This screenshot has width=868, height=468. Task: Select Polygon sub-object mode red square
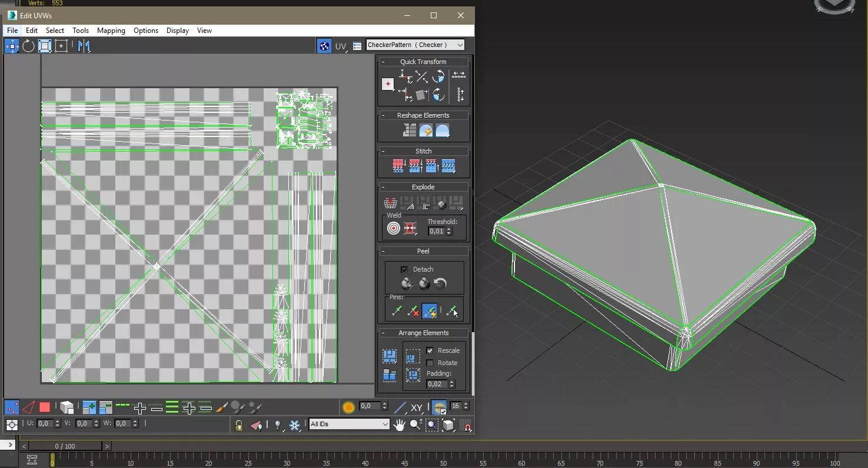point(45,407)
